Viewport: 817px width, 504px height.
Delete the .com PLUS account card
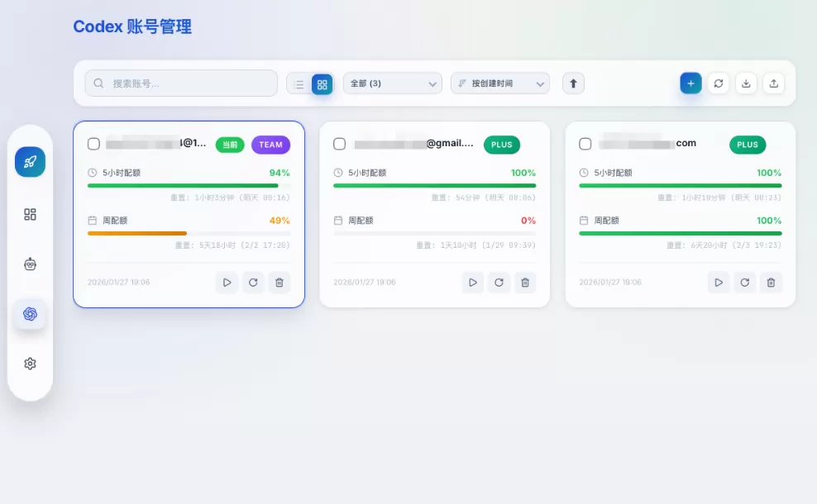[x=772, y=283]
